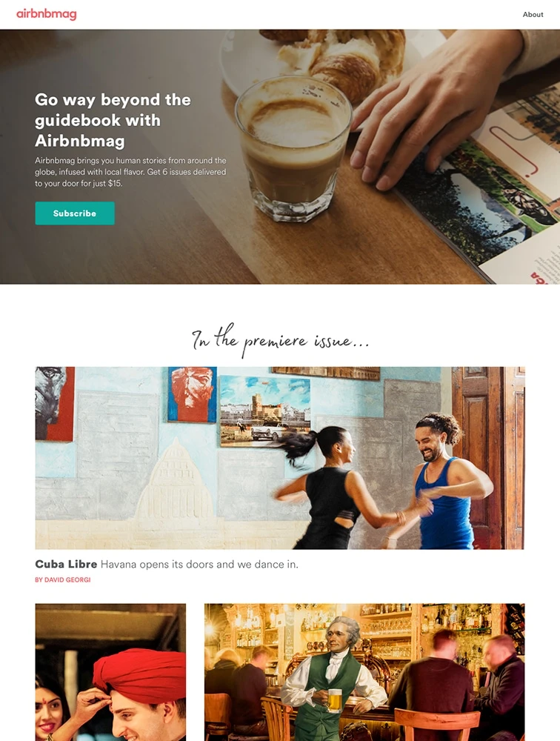Open the About page link
This screenshot has height=741, width=560.
coord(533,15)
